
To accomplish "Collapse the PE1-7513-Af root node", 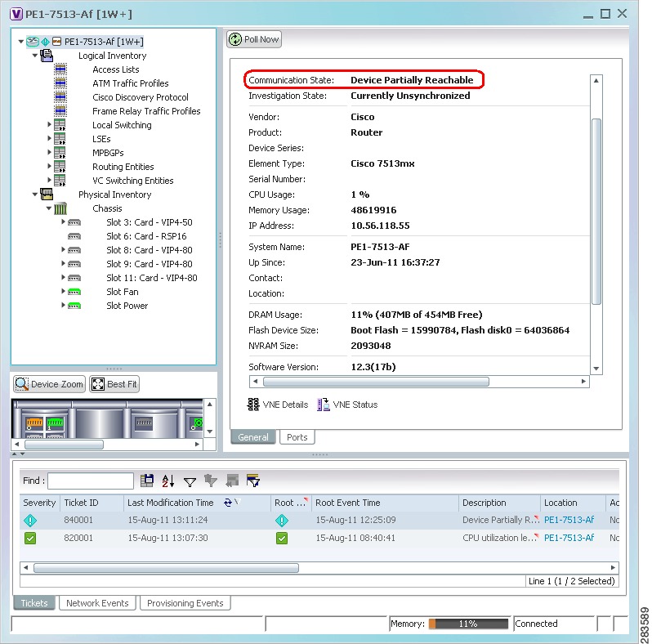I will coord(20,41).
